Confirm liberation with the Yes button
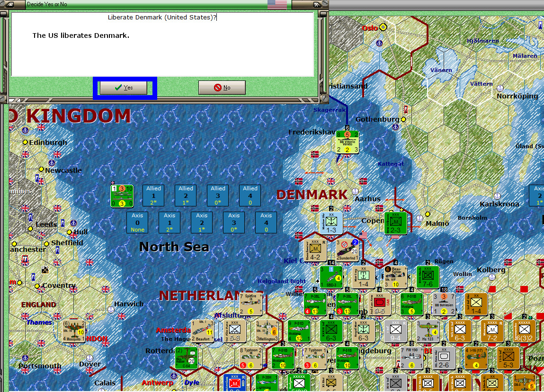The image size is (544, 392). click(124, 88)
